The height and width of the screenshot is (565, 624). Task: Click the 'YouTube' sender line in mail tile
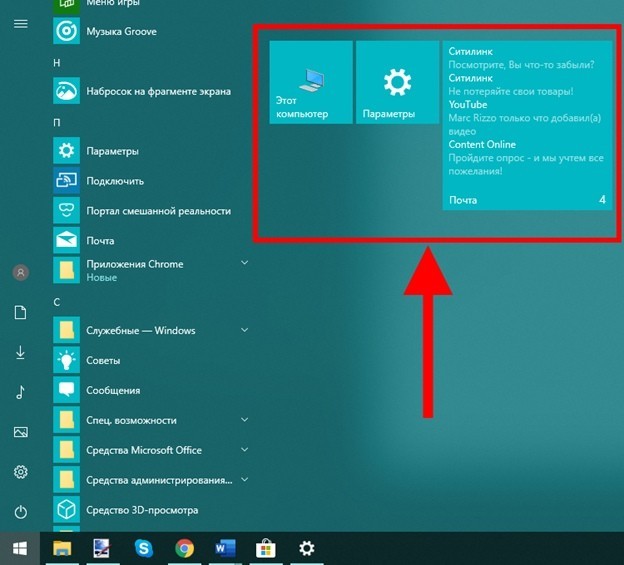468,105
